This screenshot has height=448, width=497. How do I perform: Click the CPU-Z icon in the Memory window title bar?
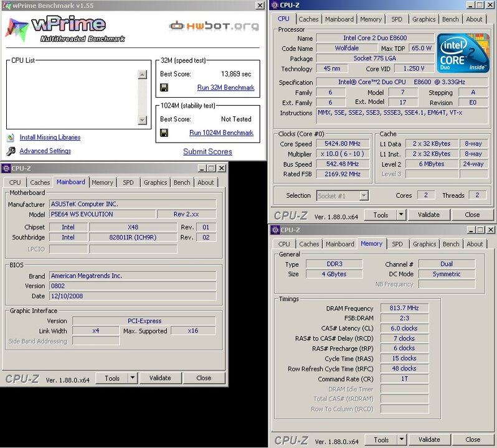pos(275,230)
